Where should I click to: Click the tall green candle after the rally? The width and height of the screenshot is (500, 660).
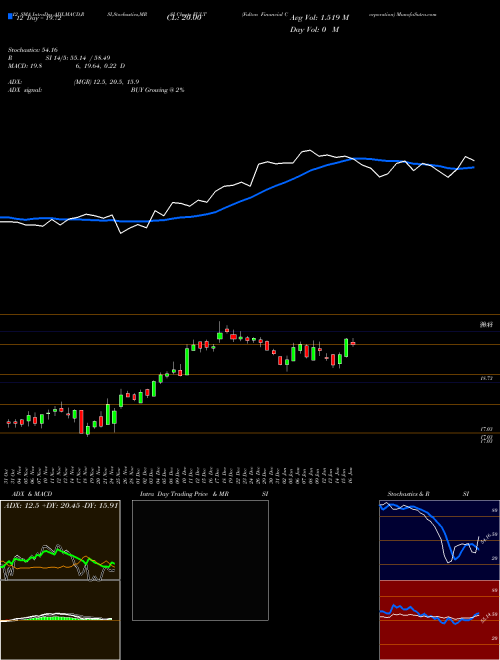tap(187, 360)
